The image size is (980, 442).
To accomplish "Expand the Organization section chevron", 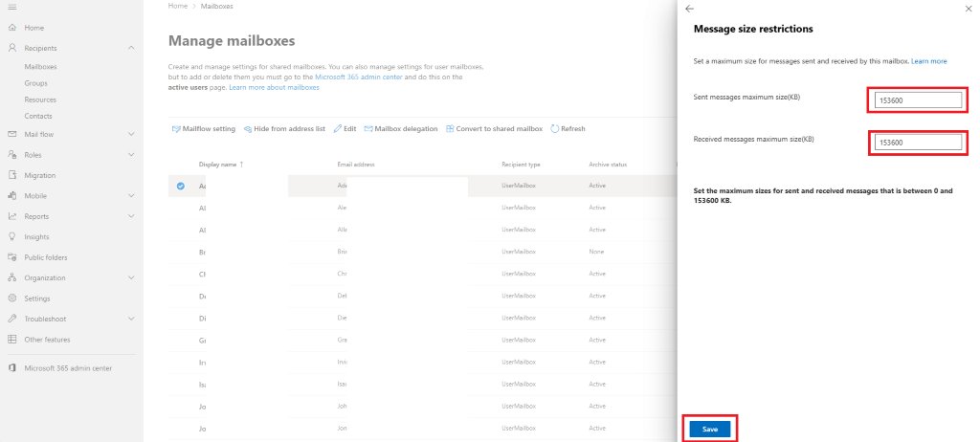I will coord(131,277).
